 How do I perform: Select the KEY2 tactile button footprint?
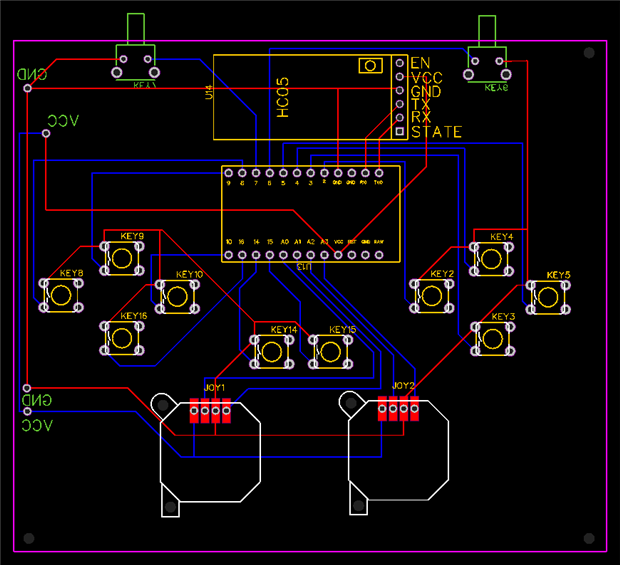point(432,296)
